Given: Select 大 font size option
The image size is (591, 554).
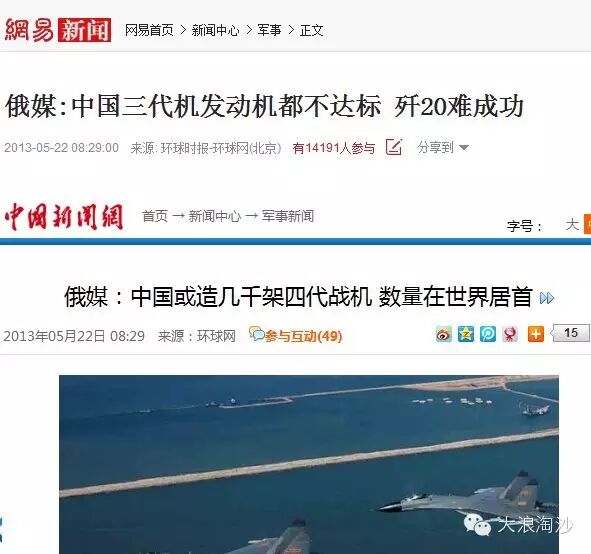Looking at the screenshot, I should click(572, 225).
